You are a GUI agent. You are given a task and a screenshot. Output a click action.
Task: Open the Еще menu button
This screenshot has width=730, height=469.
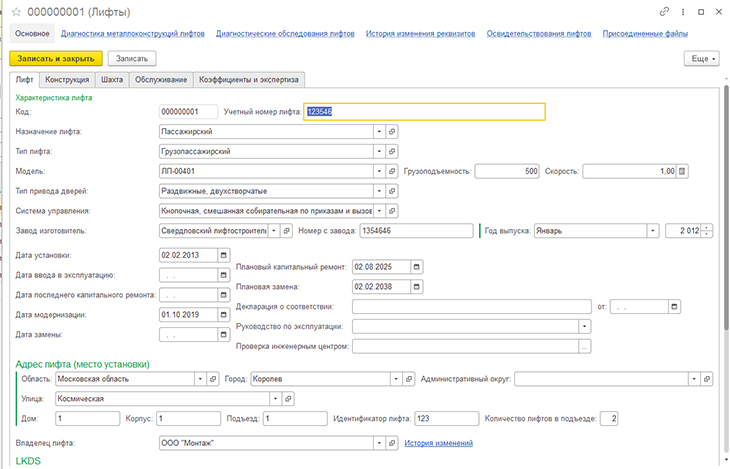click(702, 59)
